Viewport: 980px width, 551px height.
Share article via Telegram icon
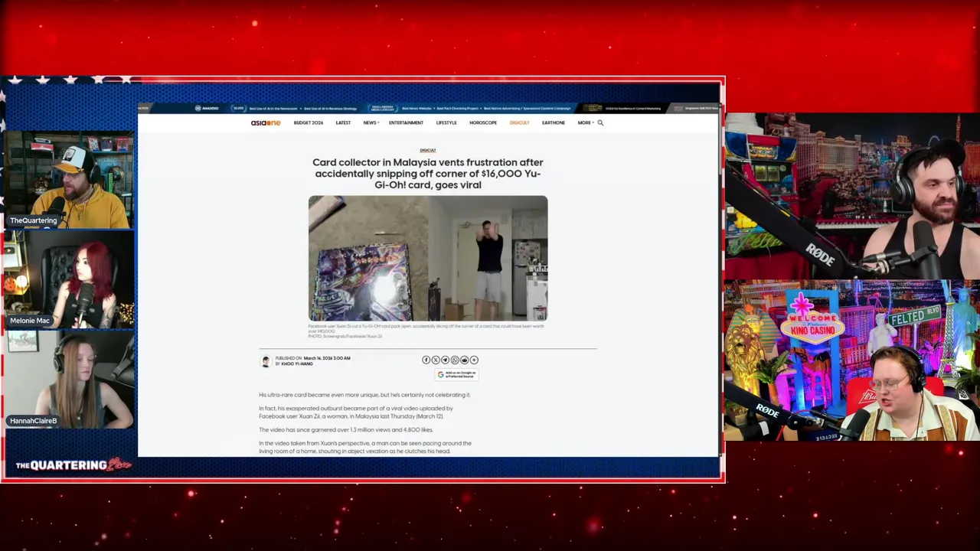445,360
